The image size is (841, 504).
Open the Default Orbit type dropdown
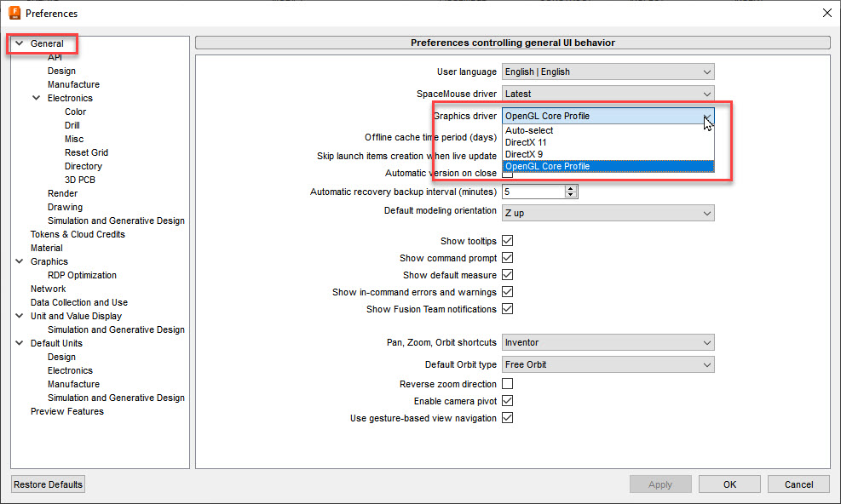tap(608, 364)
